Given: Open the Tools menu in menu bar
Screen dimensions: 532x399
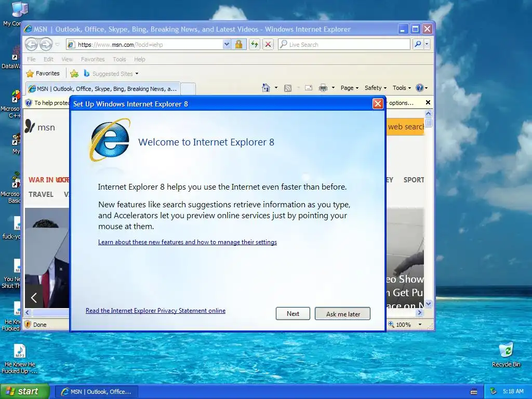Looking at the screenshot, I should tap(119, 59).
